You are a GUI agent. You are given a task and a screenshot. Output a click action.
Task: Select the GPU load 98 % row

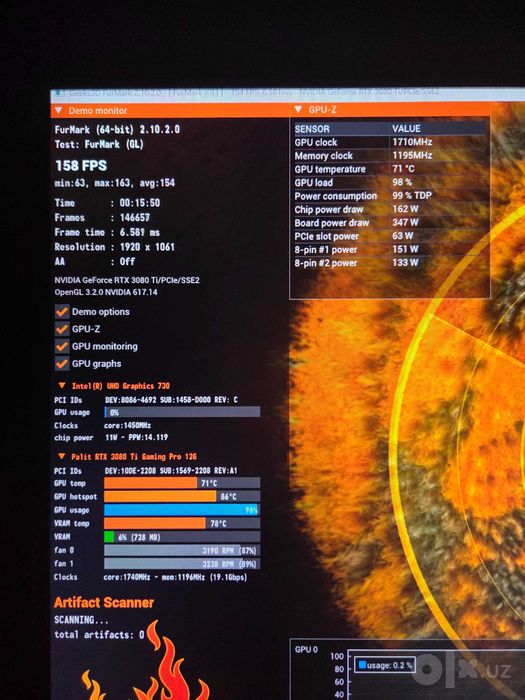pyautogui.click(x=390, y=183)
